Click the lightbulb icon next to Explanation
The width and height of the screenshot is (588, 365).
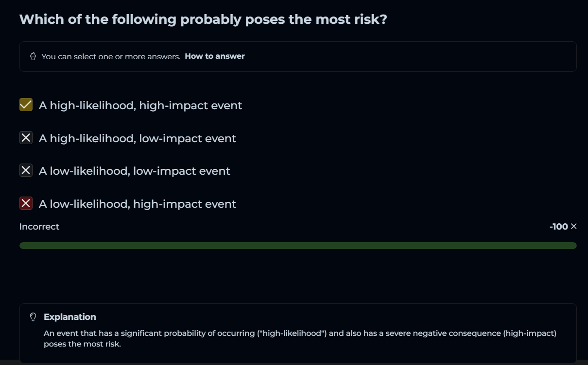click(x=34, y=317)
